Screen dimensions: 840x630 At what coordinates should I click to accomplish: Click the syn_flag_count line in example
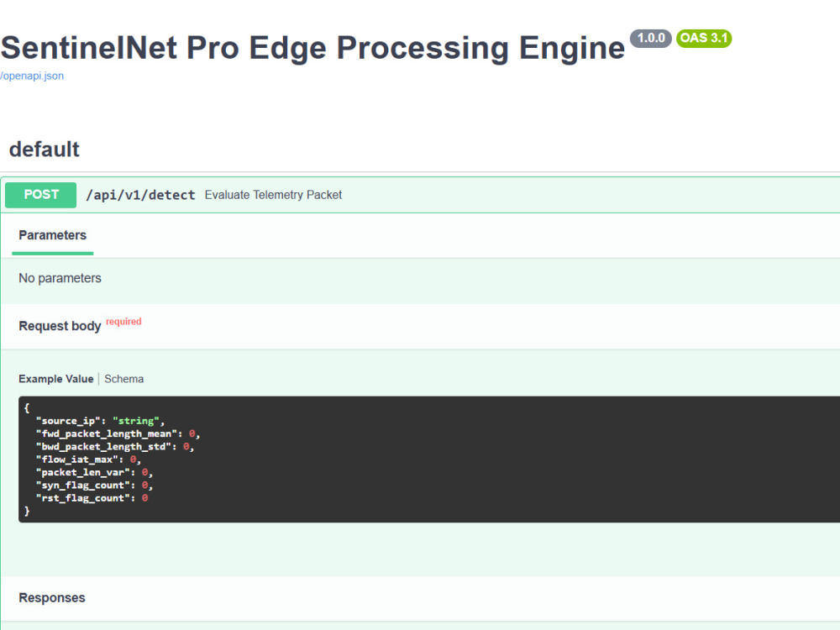tap(94, 486)
